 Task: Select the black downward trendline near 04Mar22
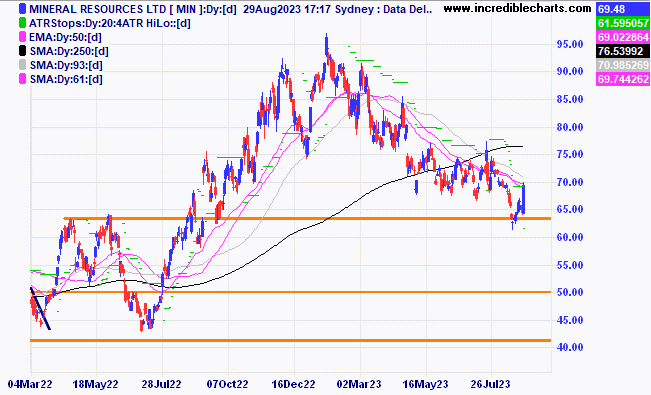tap(40, 309)
